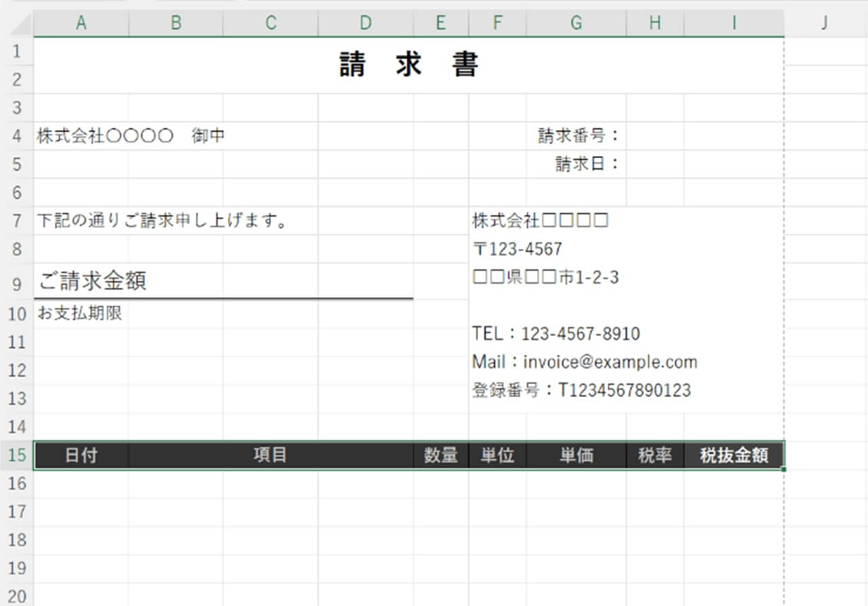Click the 項目 table header cell

pyautogui.click(x=271, y=455)
